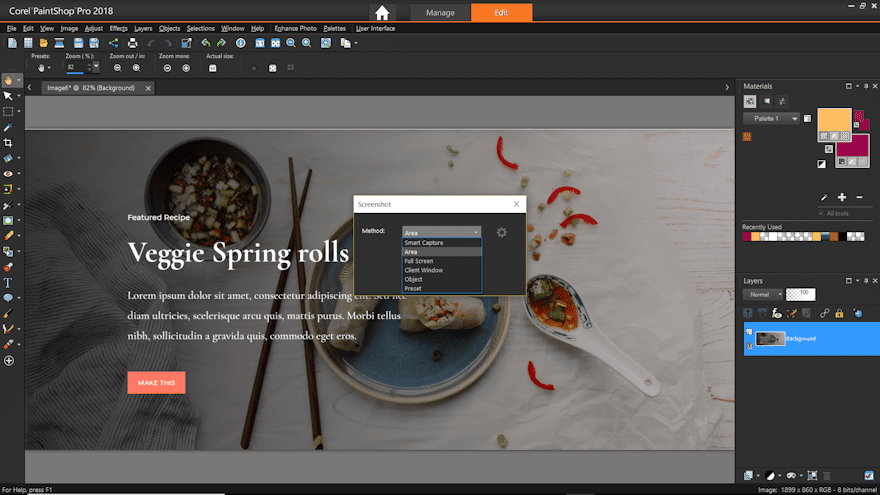Click the lock transparency icon in Layers
The height and width of the screenshot is (495, 880).
click(840, 313)
